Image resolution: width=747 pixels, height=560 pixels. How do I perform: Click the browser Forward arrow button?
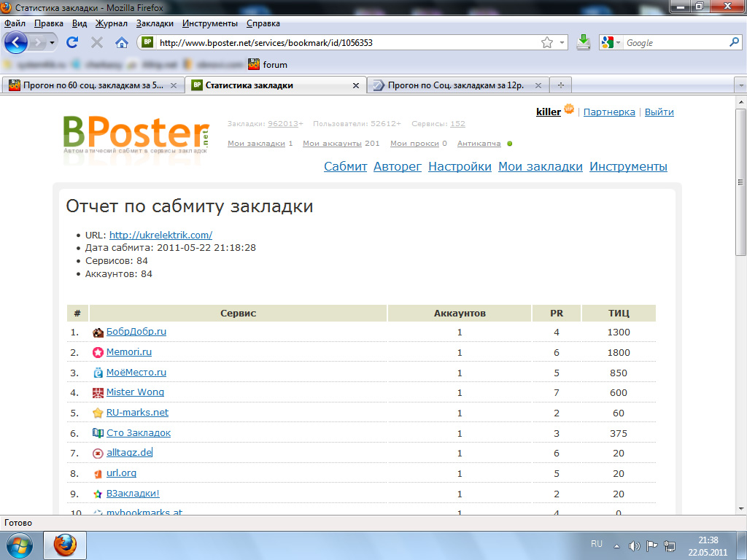[38, 43]
